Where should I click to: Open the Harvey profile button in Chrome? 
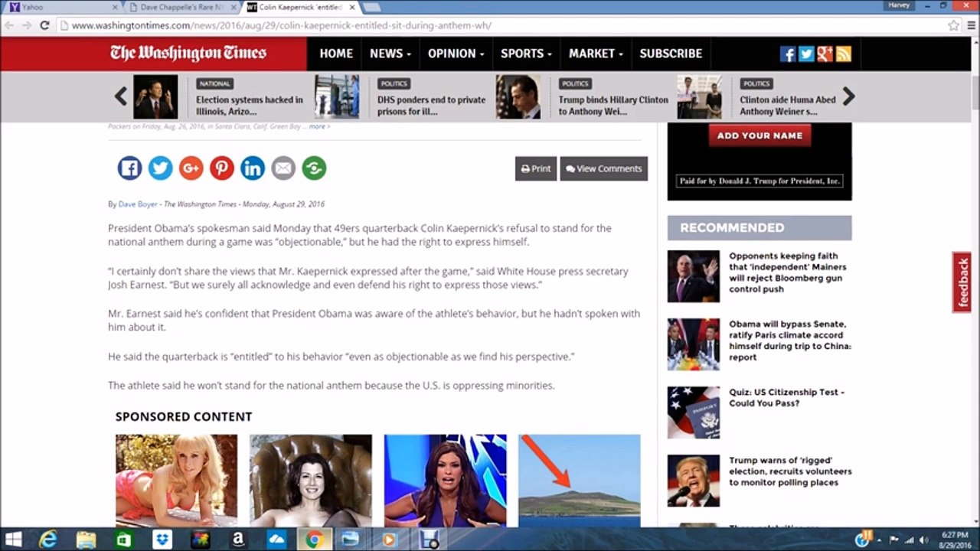(899, 5)
